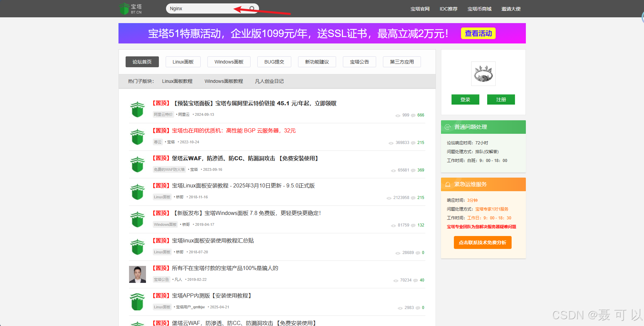Click the Windows面板 tag under 2019-04-17 post

coord(165,224)
